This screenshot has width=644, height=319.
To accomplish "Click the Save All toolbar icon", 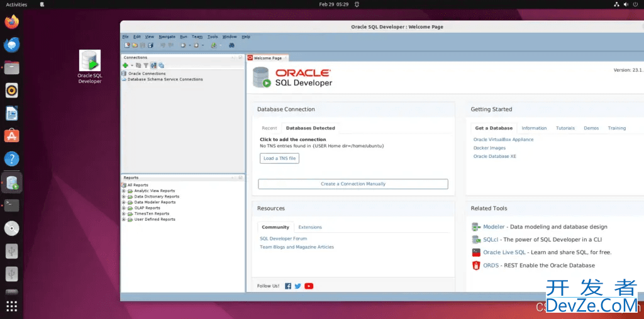I will [x=150, y=45].
